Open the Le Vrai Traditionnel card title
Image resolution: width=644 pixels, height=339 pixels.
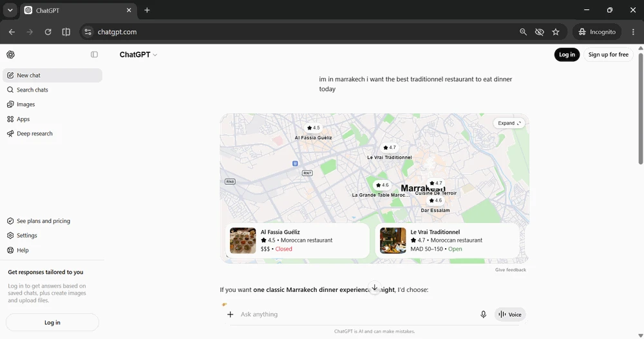tap(435, 232)
